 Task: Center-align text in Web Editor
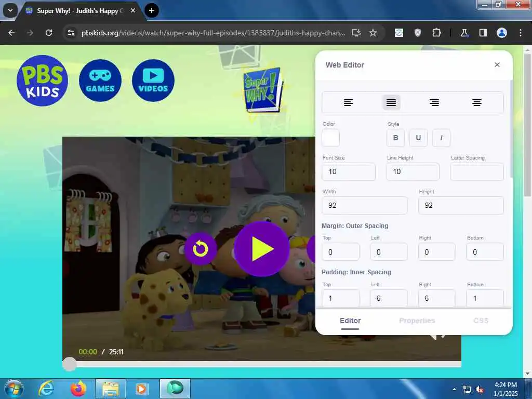(x=477, y=102)
